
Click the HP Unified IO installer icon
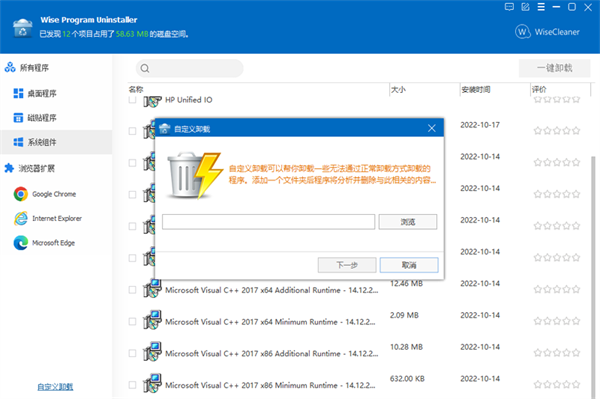[x=152, y=101]
